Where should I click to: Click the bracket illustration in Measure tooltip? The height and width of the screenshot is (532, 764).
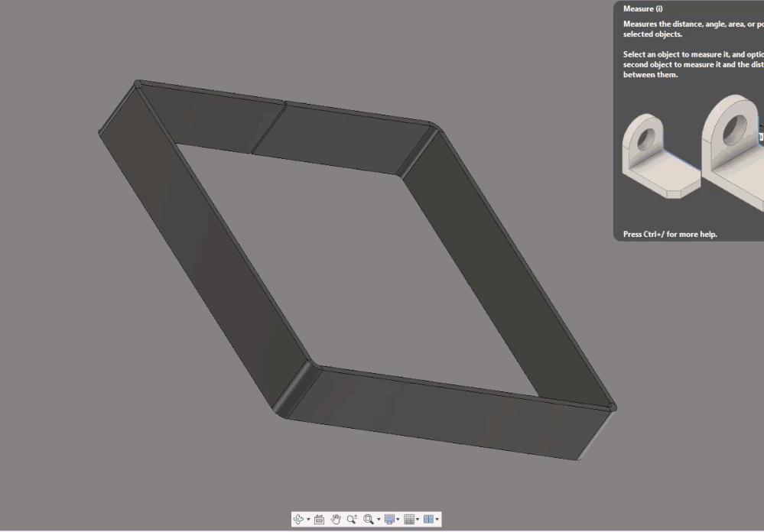point(693,154)
